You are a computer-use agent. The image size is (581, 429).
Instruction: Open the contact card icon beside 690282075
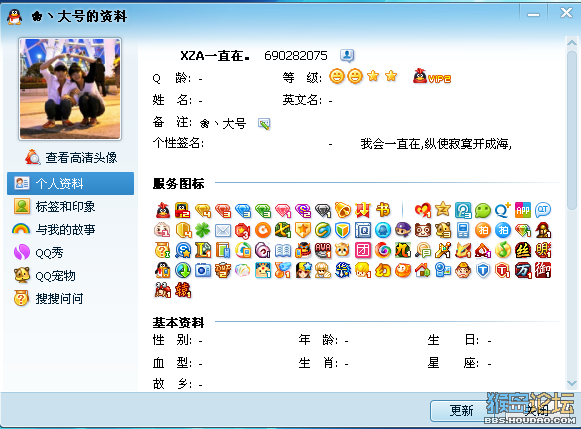click(x=347, y=56)
